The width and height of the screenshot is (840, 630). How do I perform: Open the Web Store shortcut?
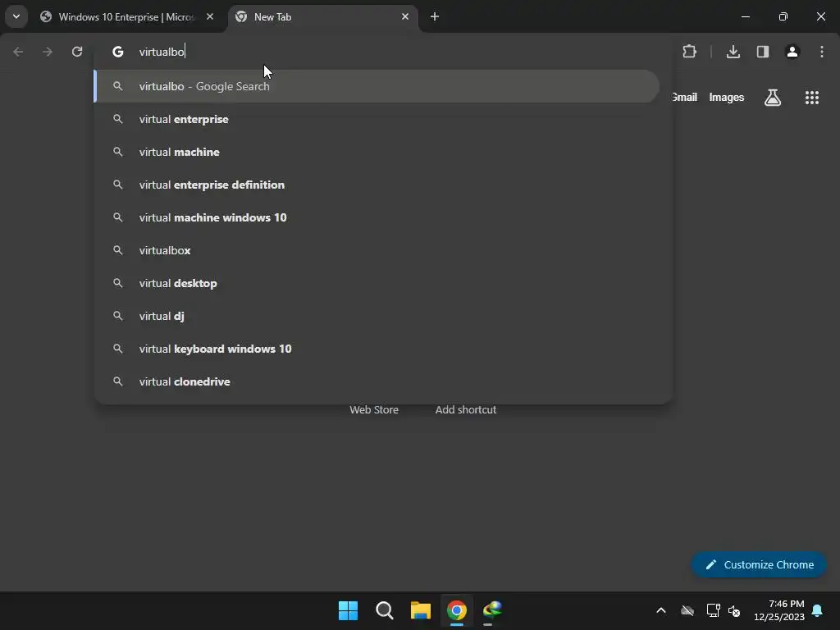point(374,410)
